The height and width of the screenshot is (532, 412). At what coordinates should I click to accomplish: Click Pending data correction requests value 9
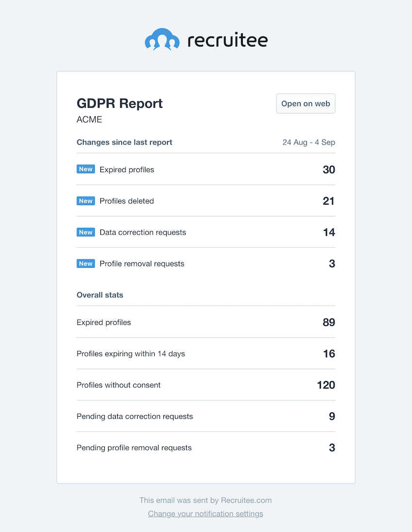[332, 416]
